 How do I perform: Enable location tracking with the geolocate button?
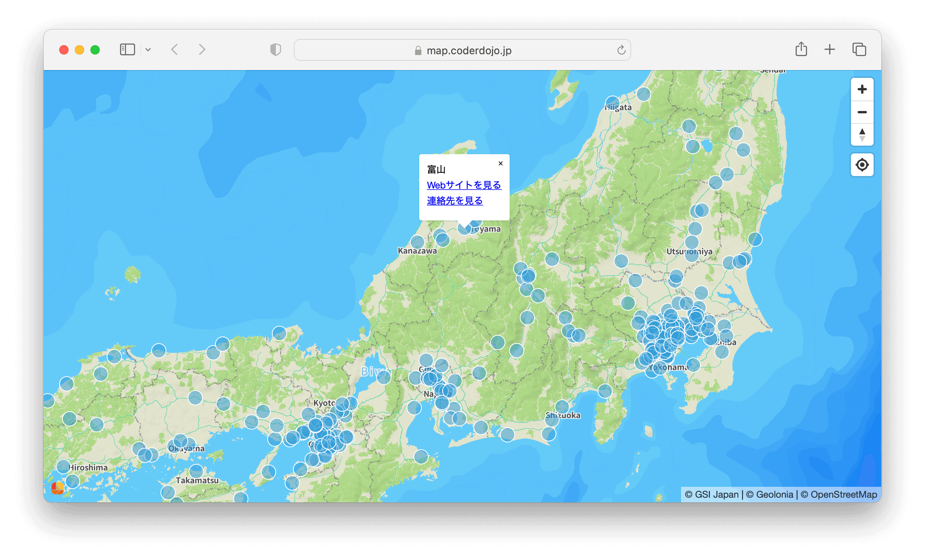pyautogui.click(x=862, y=165)
